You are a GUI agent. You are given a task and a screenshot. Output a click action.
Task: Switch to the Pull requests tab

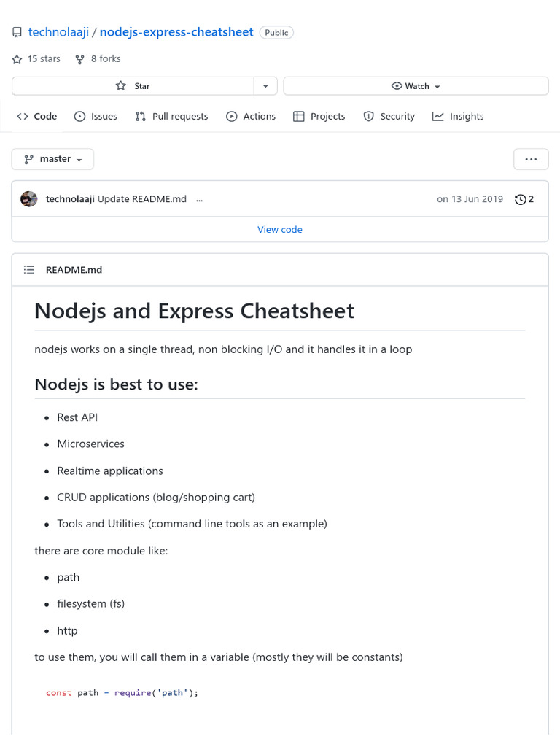pos(171,117)
